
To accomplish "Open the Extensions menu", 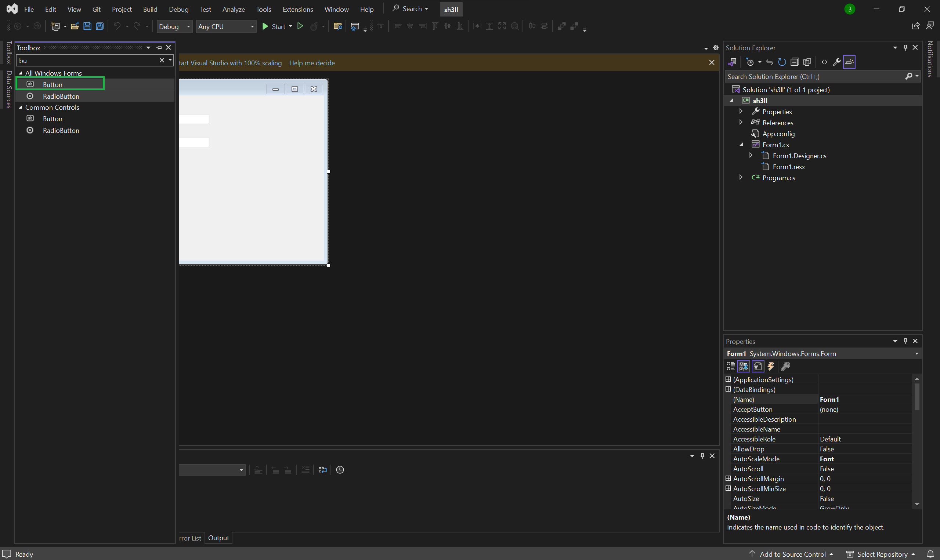I will (298, 10).
